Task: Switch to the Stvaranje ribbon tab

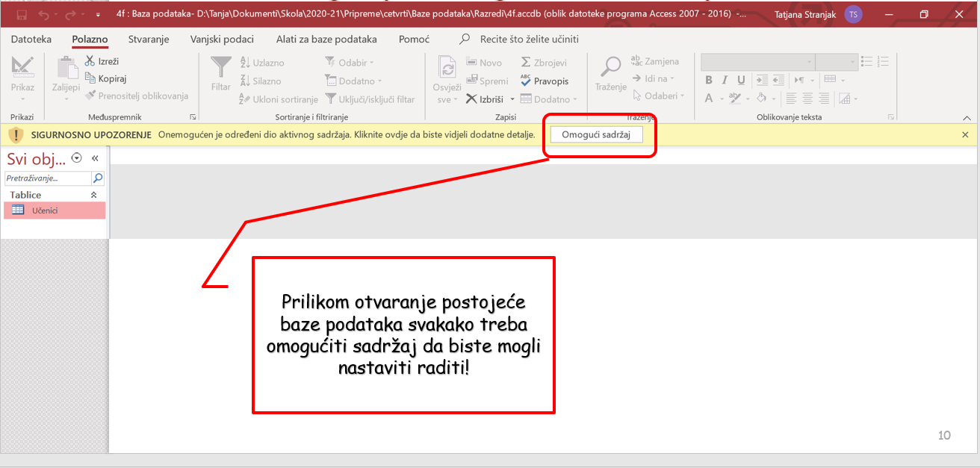Action: (x=149, y=39)
